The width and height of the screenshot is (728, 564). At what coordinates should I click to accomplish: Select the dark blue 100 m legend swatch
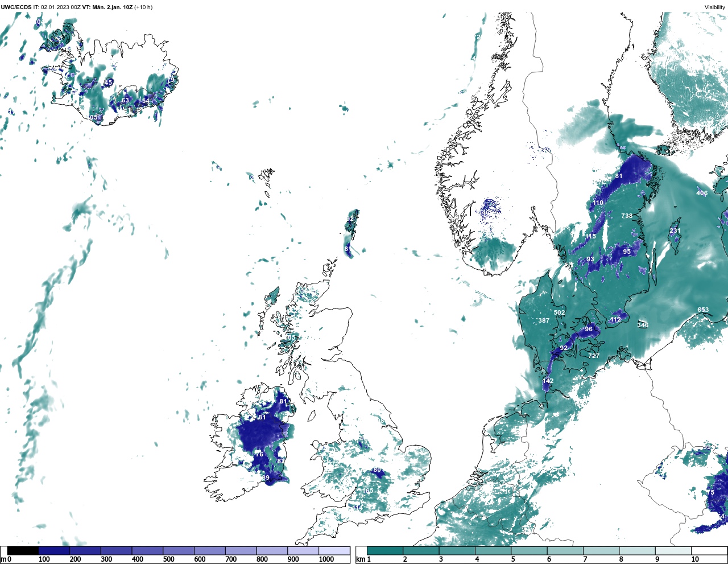click(54, 550)
